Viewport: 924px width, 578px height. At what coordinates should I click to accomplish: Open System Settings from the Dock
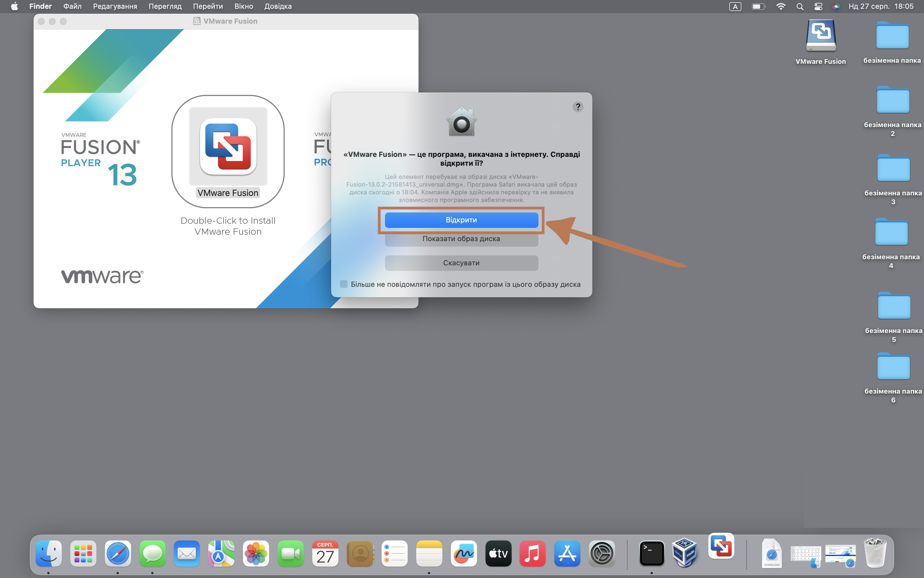[x=602, y=553]
